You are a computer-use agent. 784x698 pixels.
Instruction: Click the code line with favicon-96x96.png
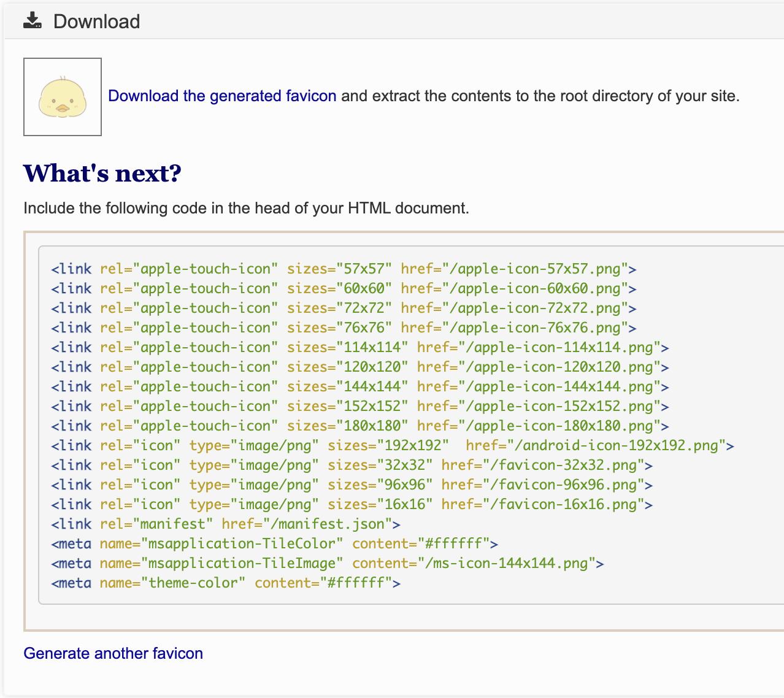click(352, 485)
